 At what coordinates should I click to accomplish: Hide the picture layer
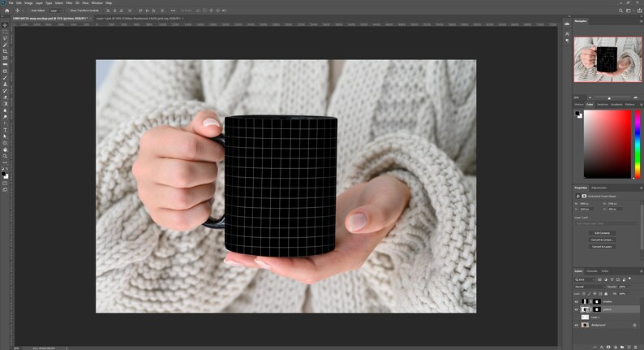click(576, 309)
